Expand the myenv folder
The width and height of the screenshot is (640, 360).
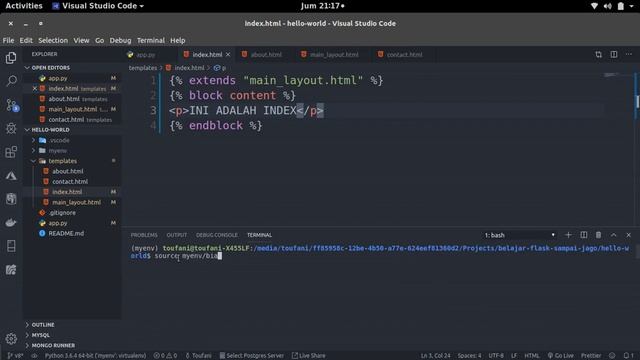tap(53, 151)
